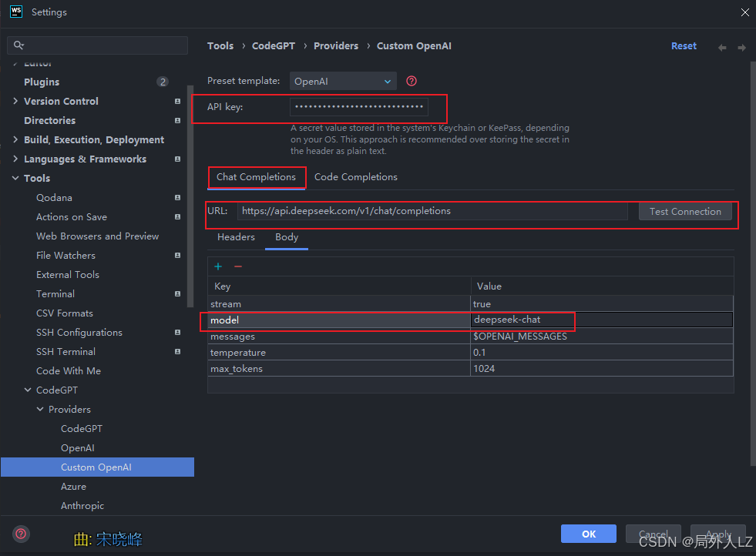Click the project-level icon next to File Watchers
The height and width of the screenshot is (556, 756).
[x=177, y=256]
